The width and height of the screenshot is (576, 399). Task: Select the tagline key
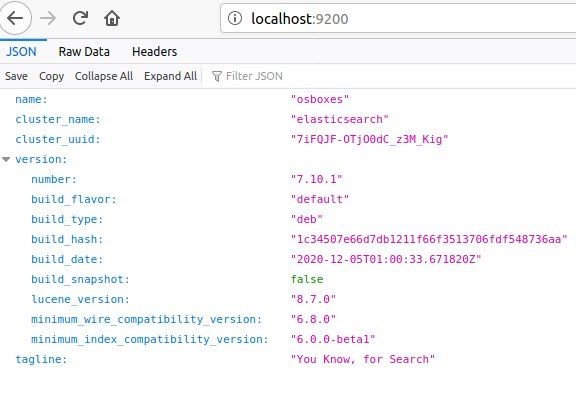point(41,359)
